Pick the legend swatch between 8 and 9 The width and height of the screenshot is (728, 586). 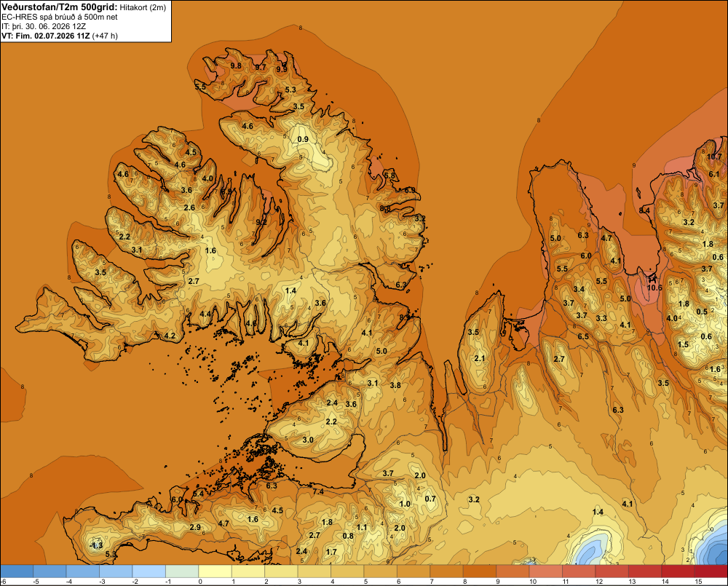480,571
